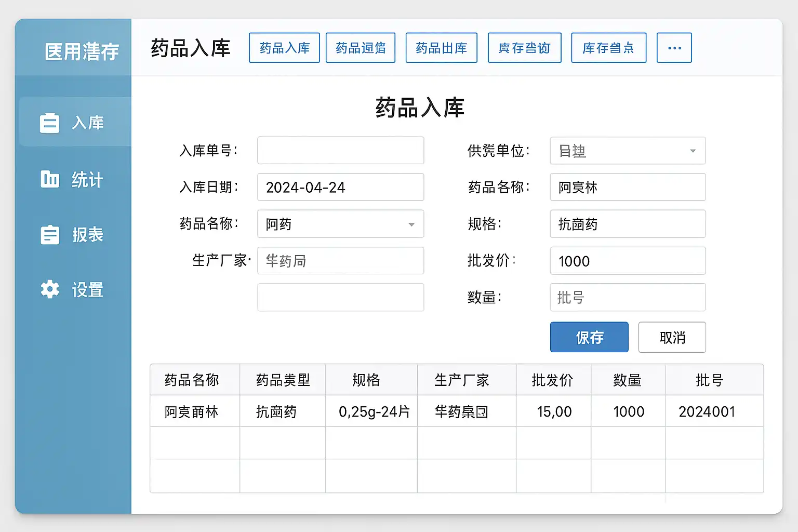
Task: Click the 入库 clipboard icon in sidebar
Action: pos(50,123)
